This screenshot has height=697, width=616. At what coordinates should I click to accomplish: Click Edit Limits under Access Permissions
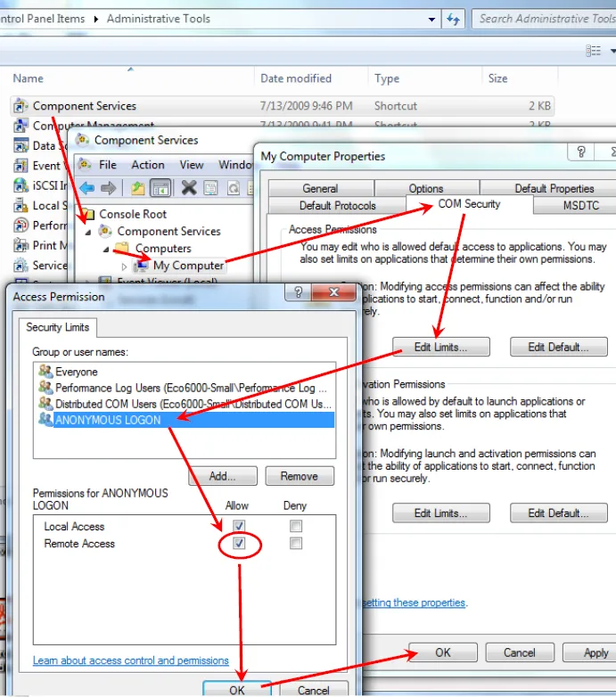441,348
